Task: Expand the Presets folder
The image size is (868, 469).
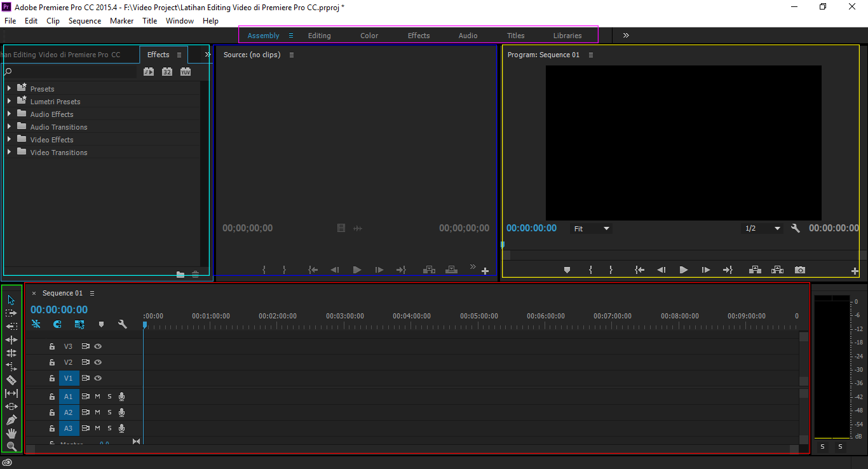Action: [x=9, y=88]
